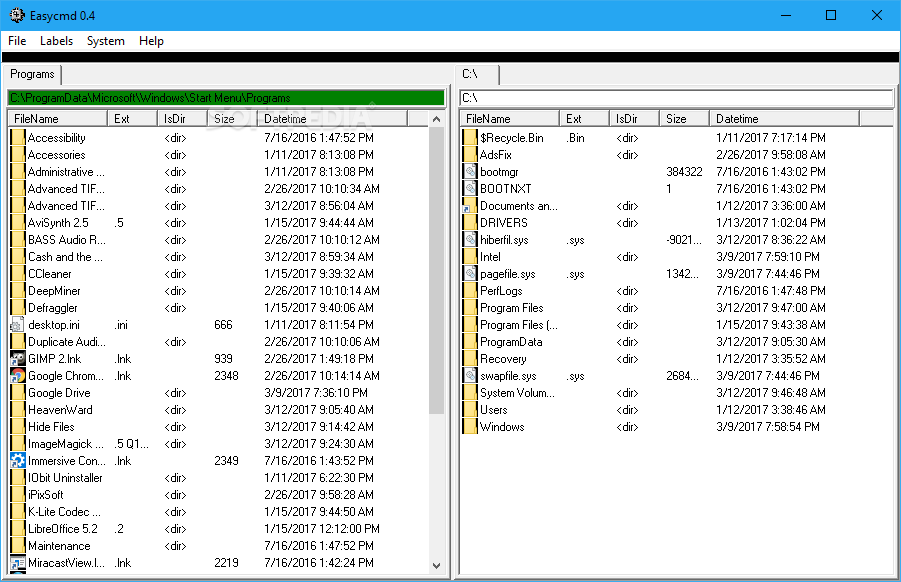Select the K-Lite Codec entry text

pos(64,512)
